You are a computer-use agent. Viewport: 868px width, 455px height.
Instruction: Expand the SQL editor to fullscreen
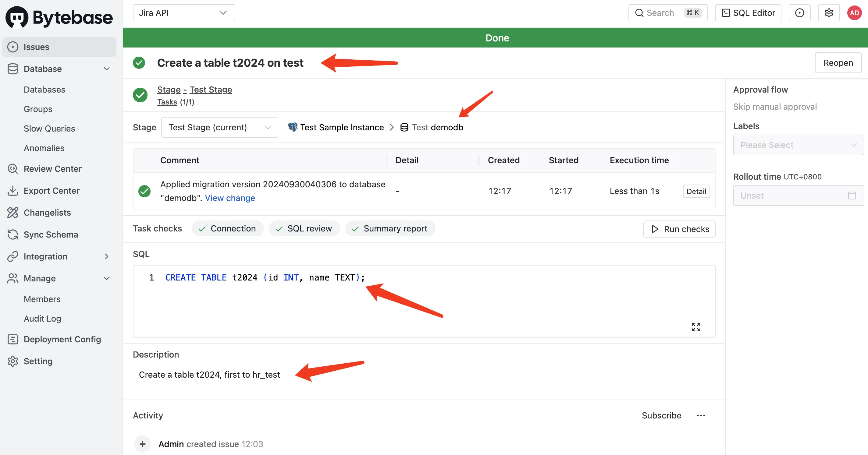696,327
